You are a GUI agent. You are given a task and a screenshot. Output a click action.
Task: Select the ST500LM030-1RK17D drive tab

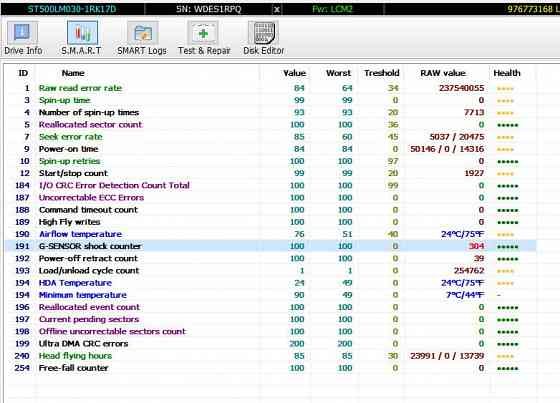tap(72, 9)
